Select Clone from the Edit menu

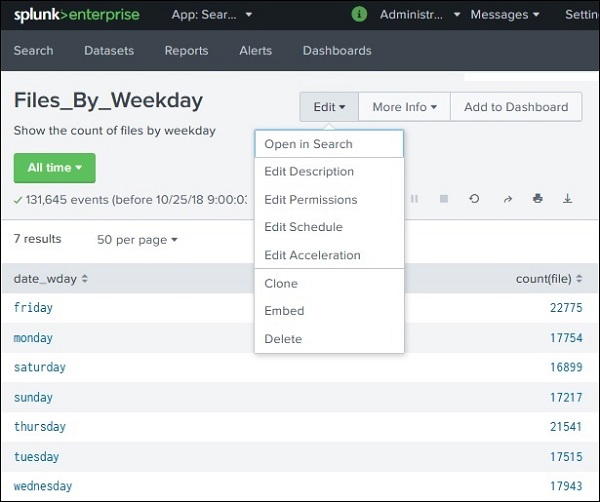pos(281,284)
